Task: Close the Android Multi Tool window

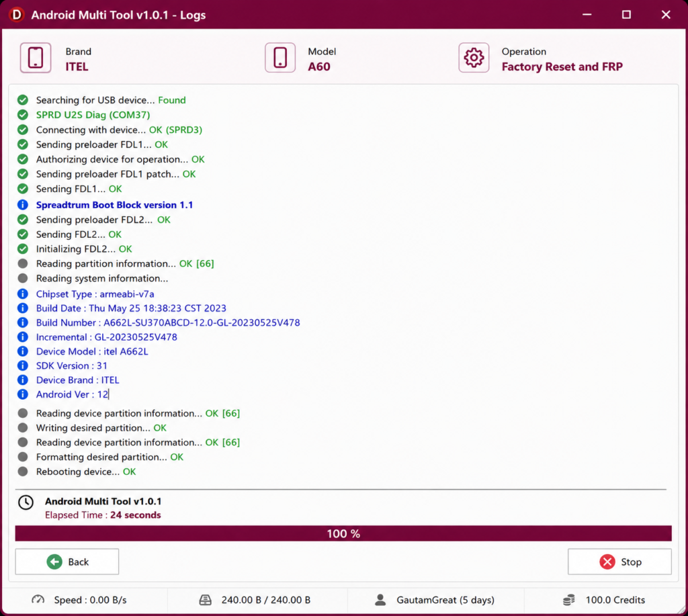Action: pos(666,15)
